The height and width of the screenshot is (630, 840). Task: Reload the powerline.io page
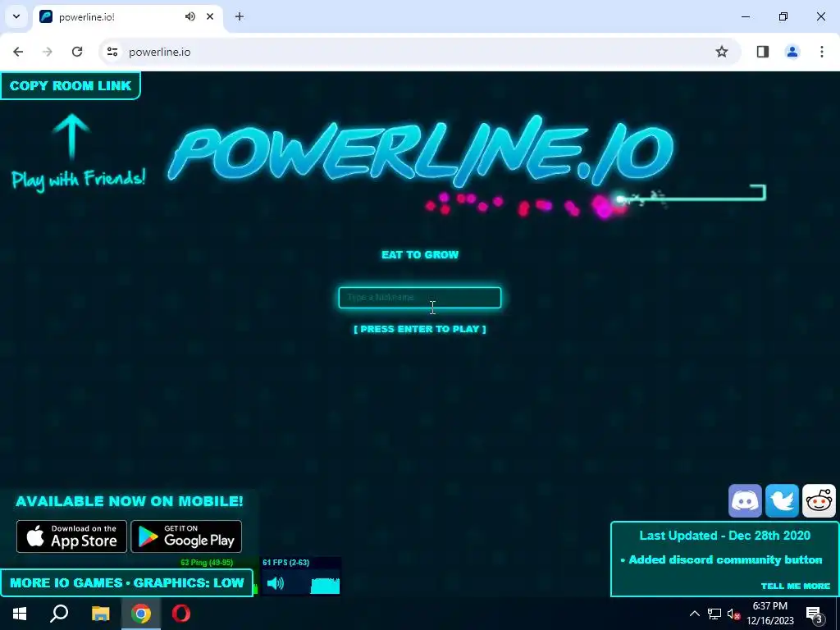coord(77,52)
